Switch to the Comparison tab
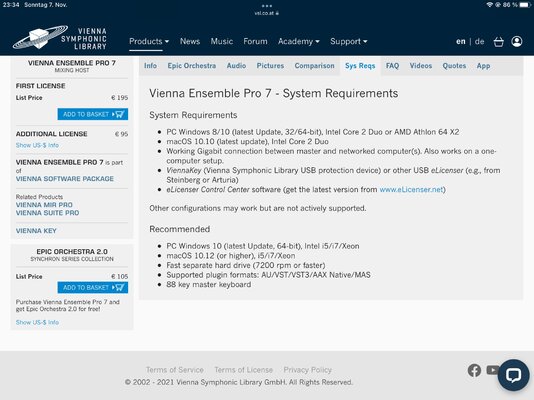This screenshot has height=400, width=534. coord(314,66)
